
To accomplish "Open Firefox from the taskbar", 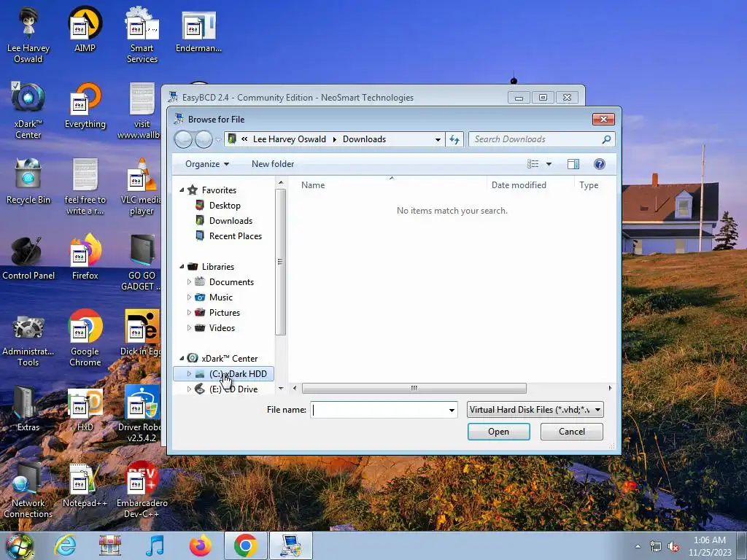I will (200, 545).
